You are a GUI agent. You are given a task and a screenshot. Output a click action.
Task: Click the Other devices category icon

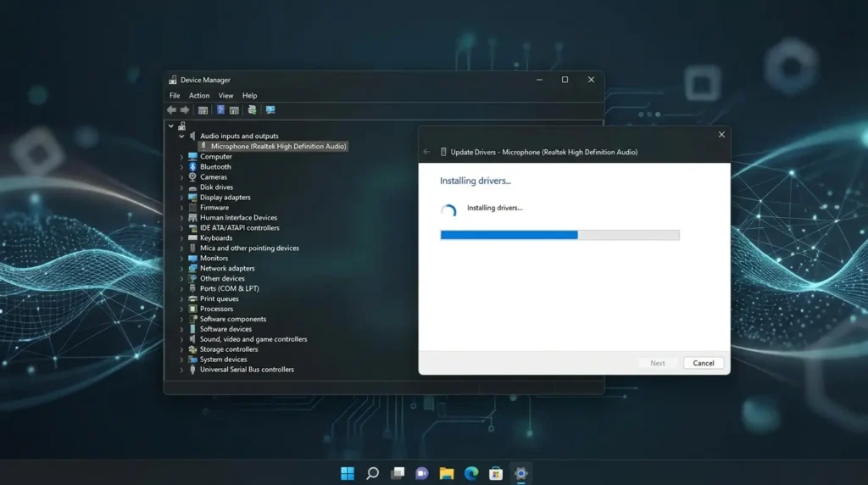click(x=192, y=278)
